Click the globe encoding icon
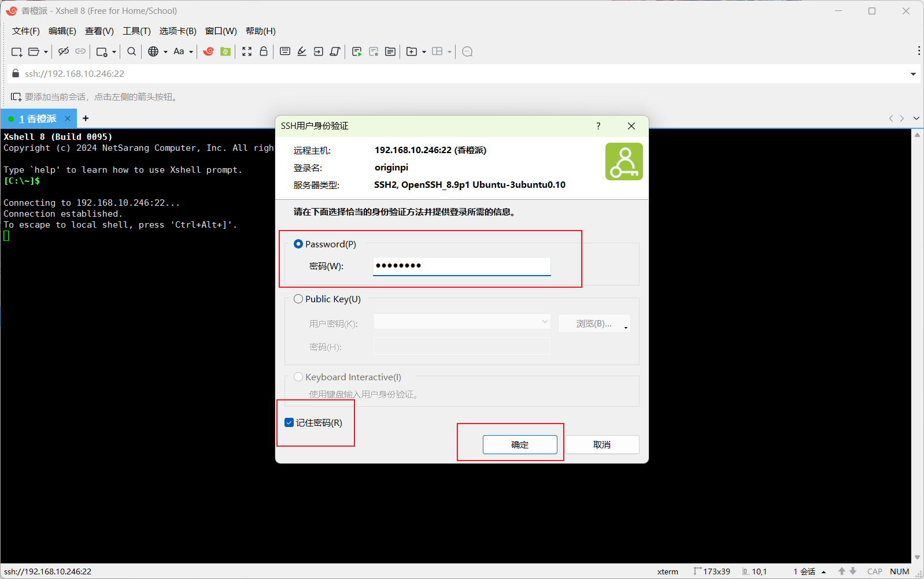924x579 pixels. tap(153, 51)
